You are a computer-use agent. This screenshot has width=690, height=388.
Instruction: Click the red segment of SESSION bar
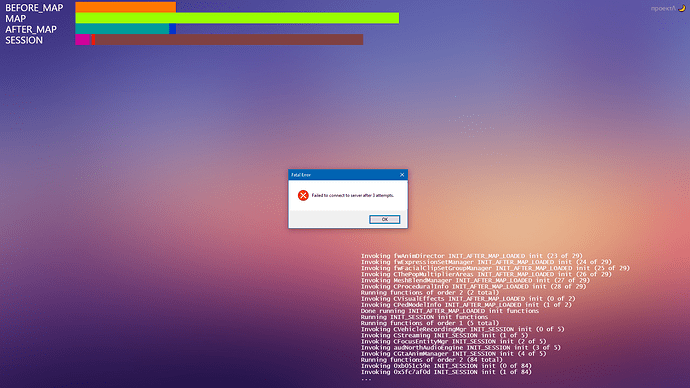pos(93,40)
